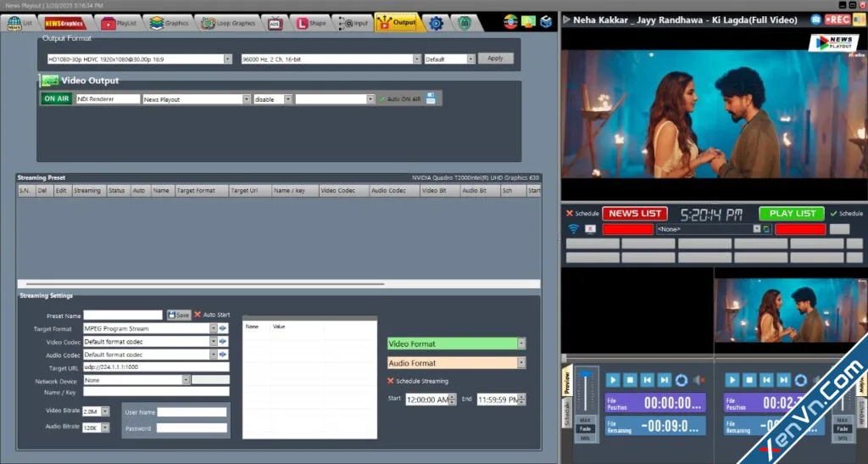868x464 pixels.
Task: Jump to previous item in left player
Action: coord(647,380)
